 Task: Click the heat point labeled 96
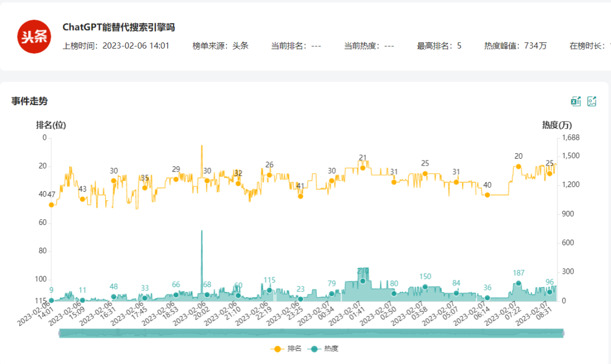(x=549, y=292)
